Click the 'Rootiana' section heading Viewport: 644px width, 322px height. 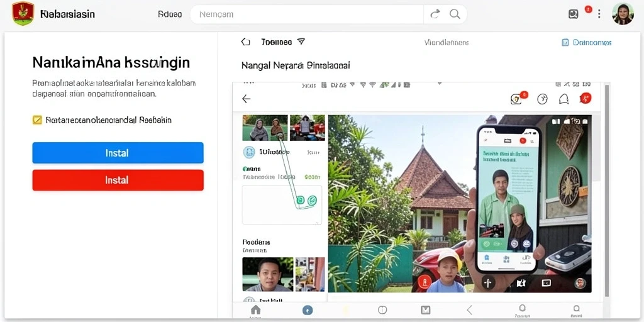(257, 242)
